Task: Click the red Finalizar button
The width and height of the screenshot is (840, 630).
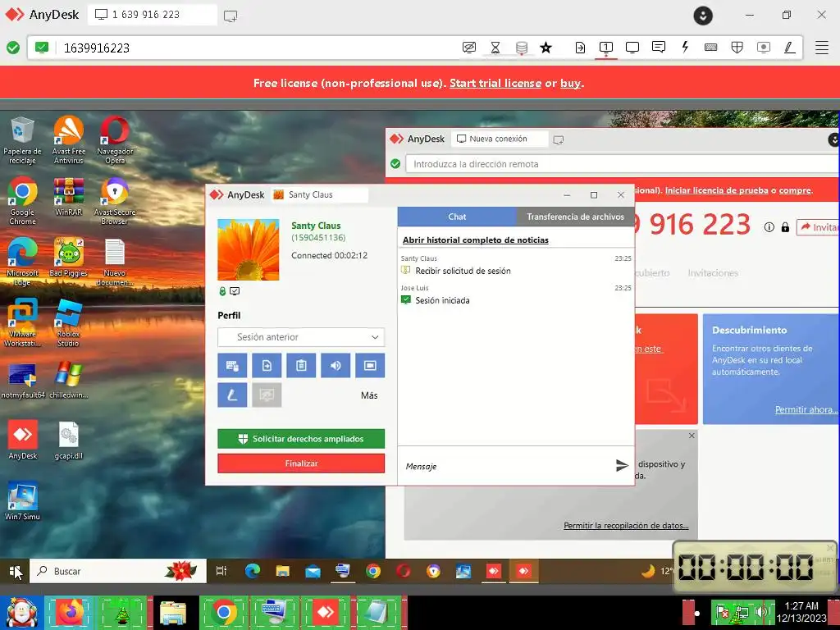Action: 301,463
